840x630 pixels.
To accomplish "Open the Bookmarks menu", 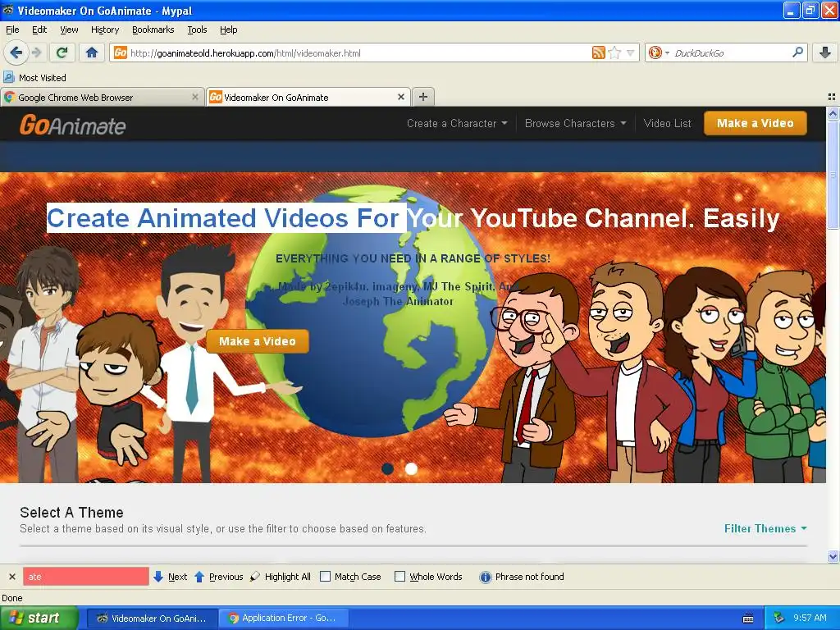I will 153,30.
